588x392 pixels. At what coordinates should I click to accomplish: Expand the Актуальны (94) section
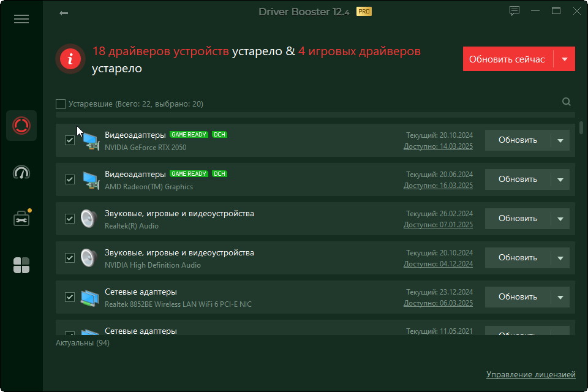pyautogui.click(x=83, y=343)
